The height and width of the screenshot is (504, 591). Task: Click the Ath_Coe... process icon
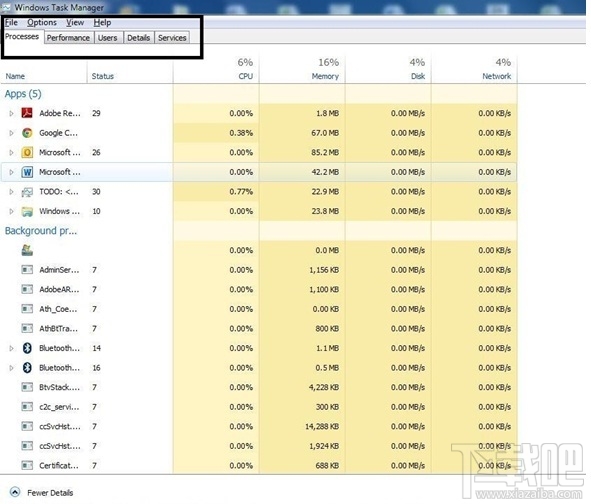coord(27,309)
